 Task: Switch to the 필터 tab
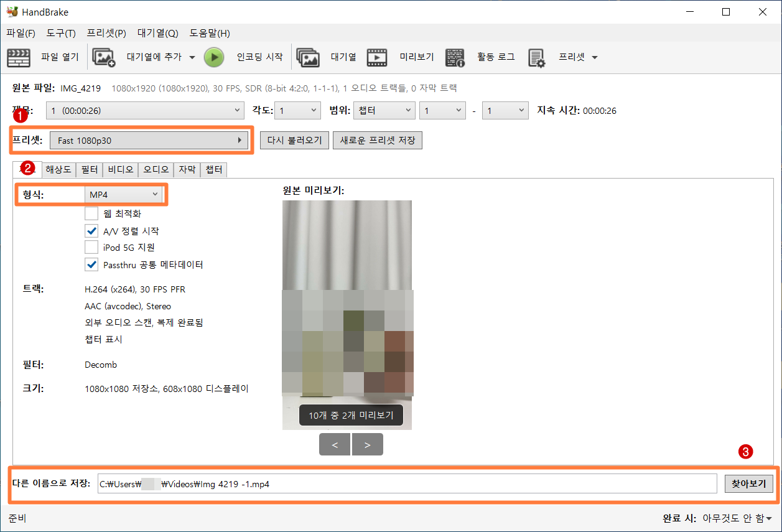pyautogui.click(x=90, y=169)
